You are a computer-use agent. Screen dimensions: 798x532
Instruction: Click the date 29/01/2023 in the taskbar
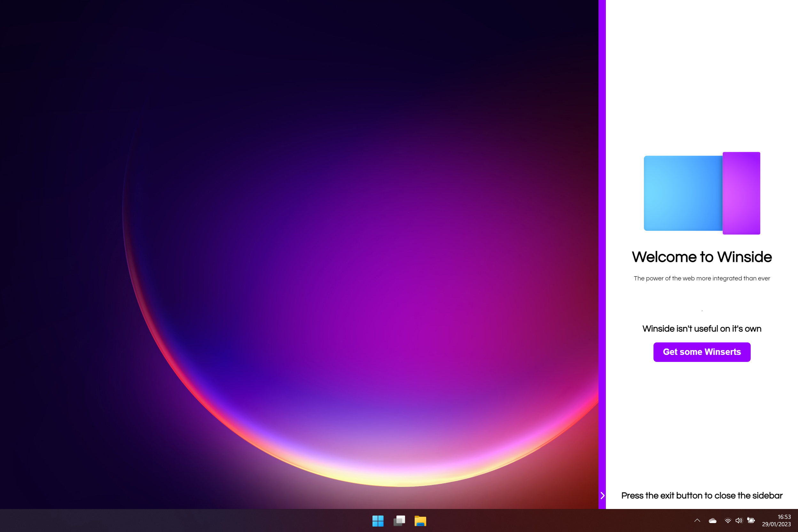point(776,524)
